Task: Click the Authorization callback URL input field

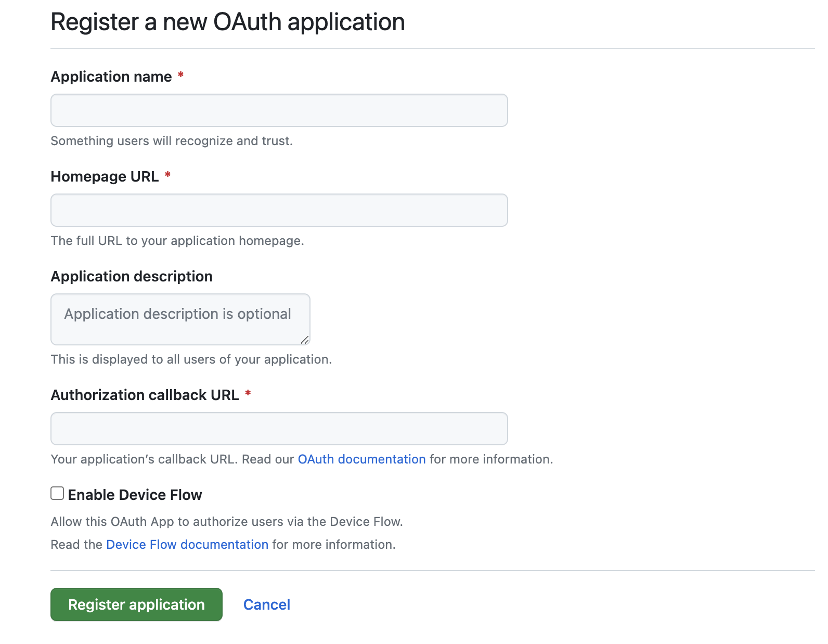Action: click(279, 428)
